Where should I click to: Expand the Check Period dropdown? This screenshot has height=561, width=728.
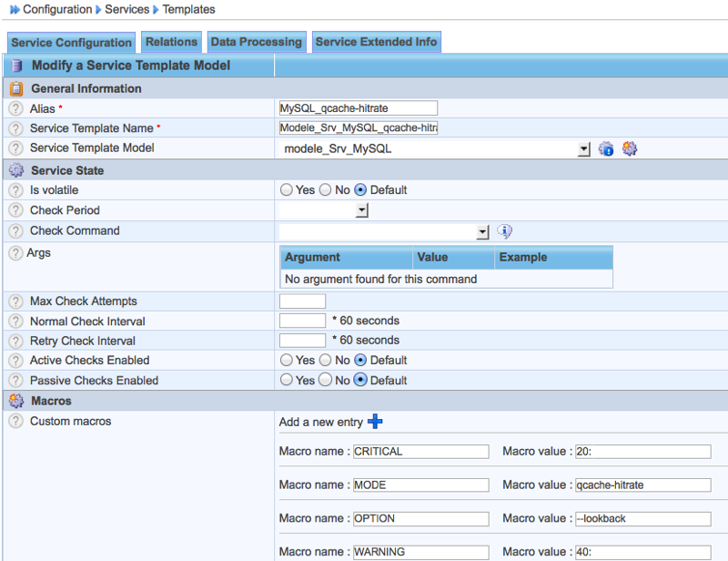point(361,211)
